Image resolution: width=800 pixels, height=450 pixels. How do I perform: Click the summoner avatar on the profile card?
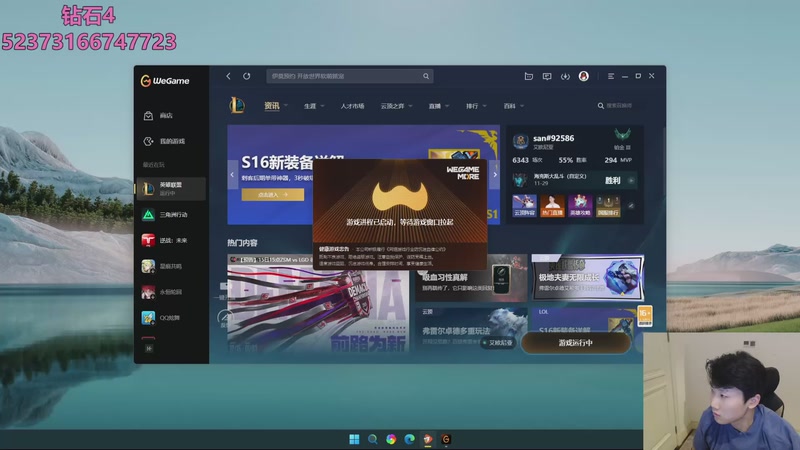tap(520, 140)
